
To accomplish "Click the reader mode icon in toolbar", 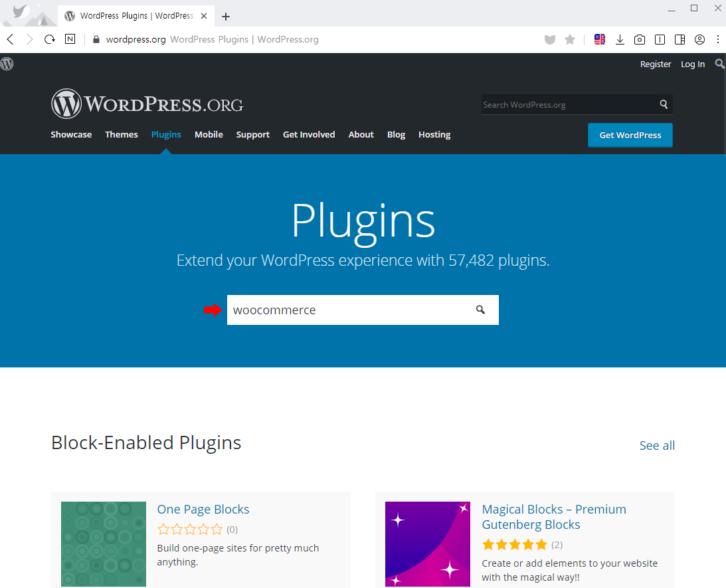I will [x=660, y=40].
